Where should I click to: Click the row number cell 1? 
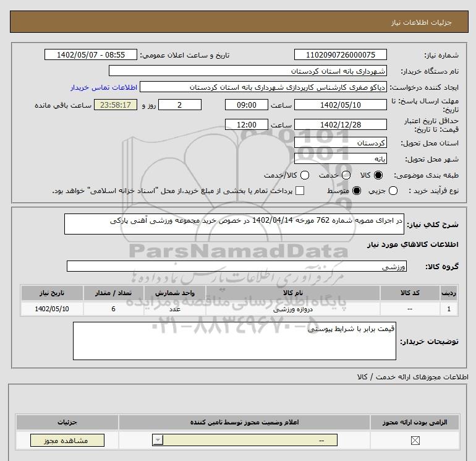coord(449,309)
